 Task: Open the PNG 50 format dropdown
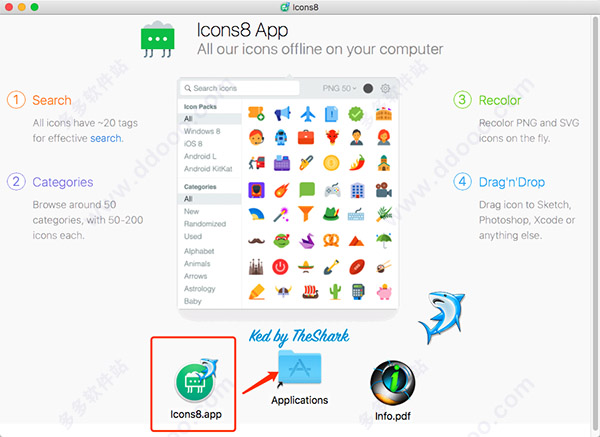pyautogui.click(x=339, y=88)
